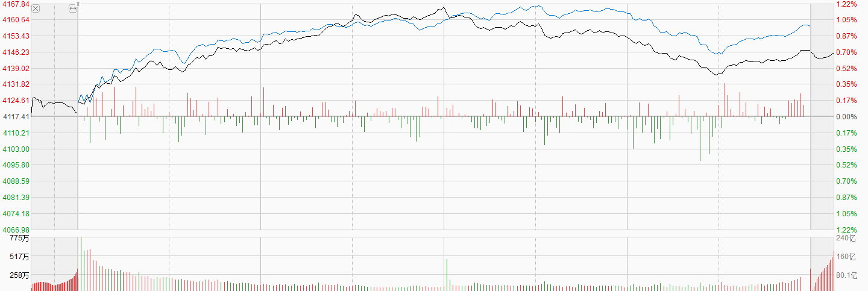868x291 pixels.
Task: Select the 4066.98 price label
Action: pos(15,230)
